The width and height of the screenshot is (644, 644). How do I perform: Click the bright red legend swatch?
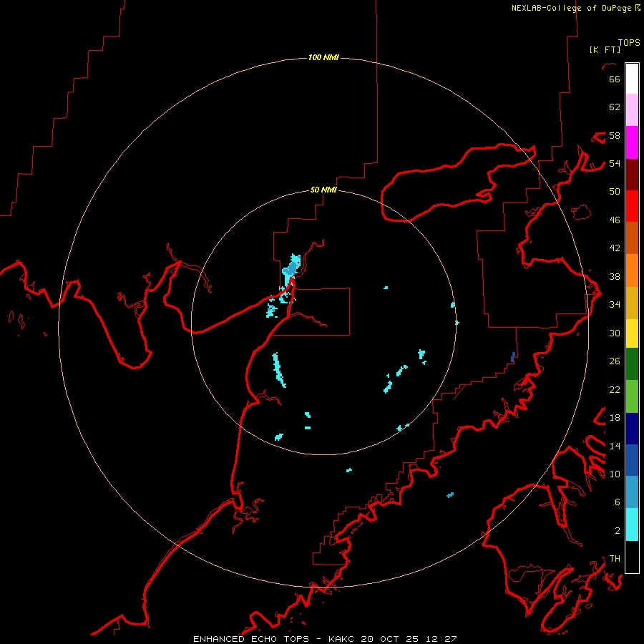tap(632, 206)
